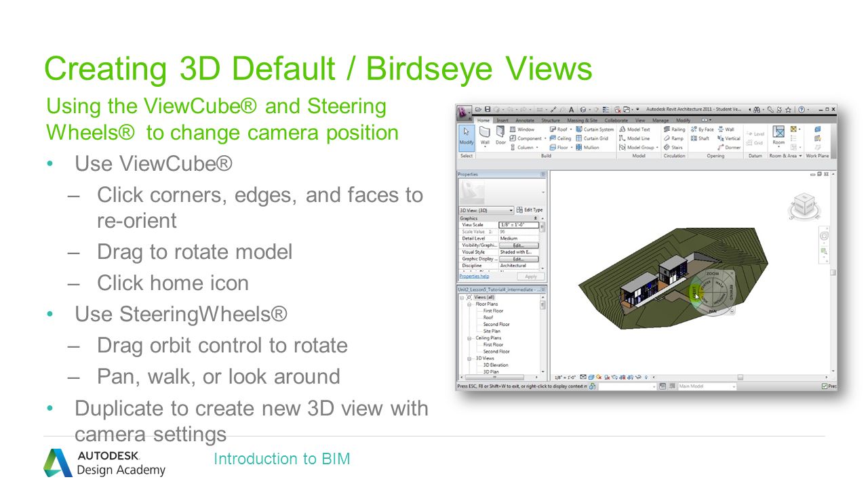
Task: Click Pan wedge on the SteeringWheel
Action: coord(712,311)
